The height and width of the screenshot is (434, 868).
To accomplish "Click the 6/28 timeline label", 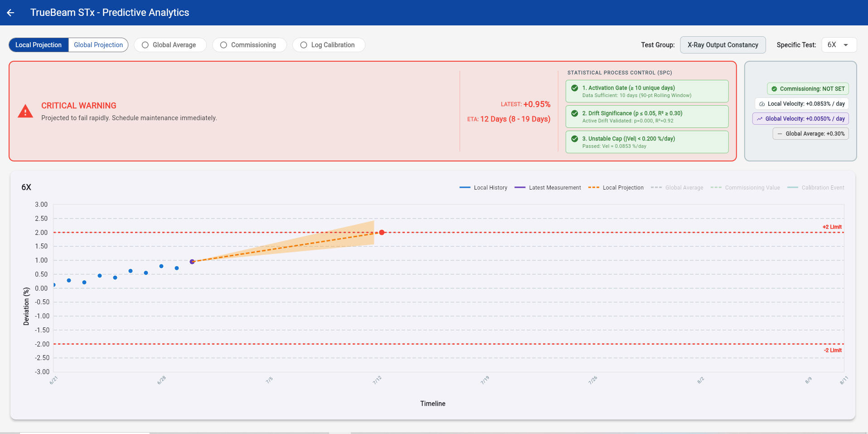I will (161, 380).
